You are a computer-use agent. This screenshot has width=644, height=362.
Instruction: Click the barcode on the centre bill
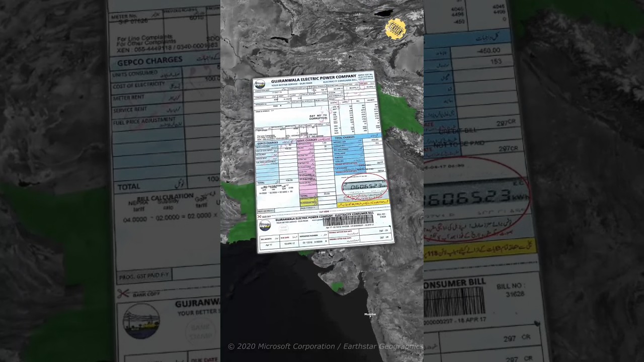pos(348,220)
